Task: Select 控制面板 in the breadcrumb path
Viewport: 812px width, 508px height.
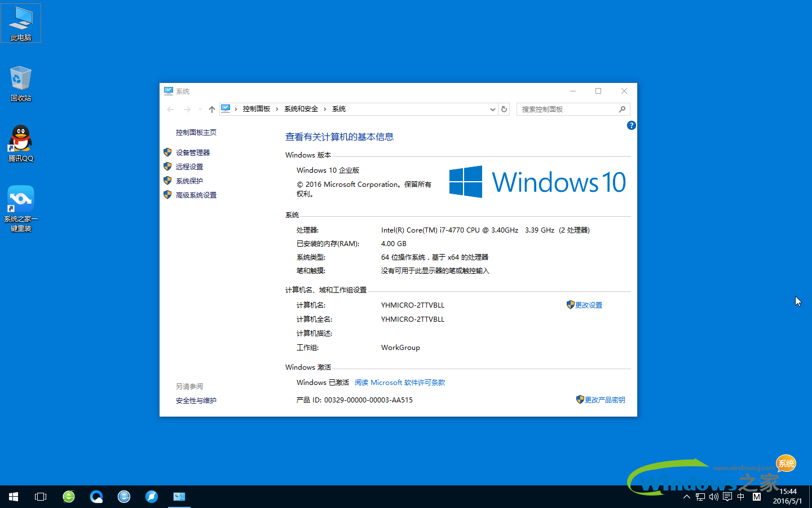Action: 256,109
